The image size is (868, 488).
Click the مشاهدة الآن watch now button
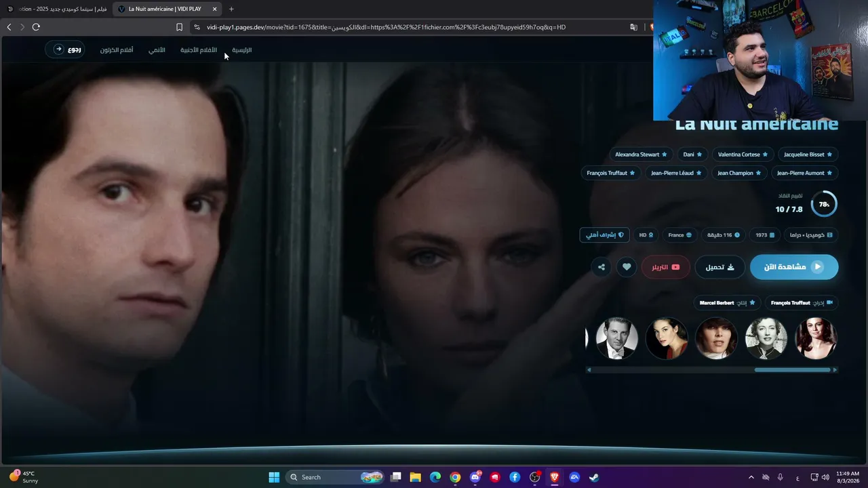(794, 267)
